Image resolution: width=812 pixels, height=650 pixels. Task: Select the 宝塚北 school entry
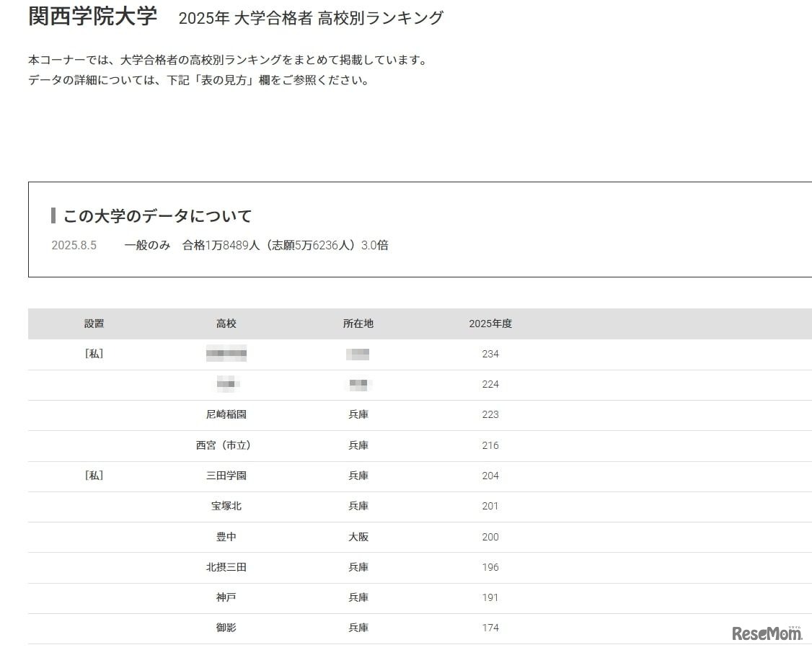tap(227, 507)
